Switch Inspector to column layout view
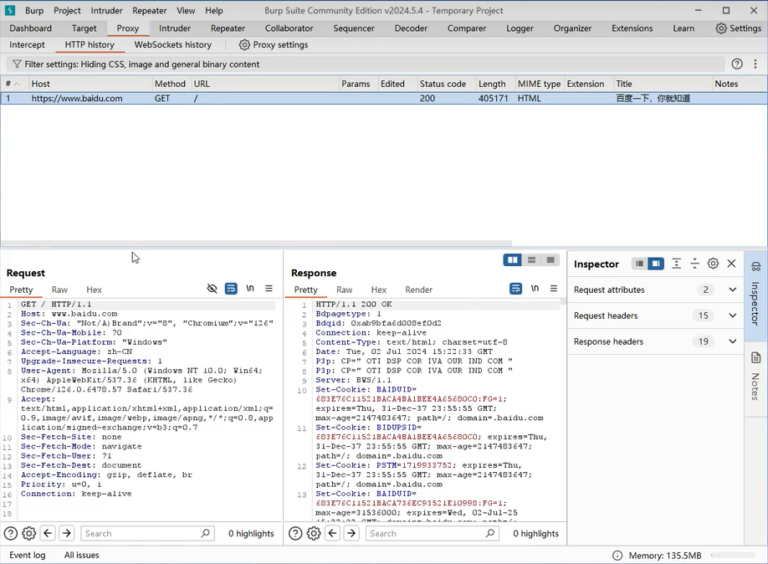The height and width of the screenshot is (564, 768). pos(655,264)
